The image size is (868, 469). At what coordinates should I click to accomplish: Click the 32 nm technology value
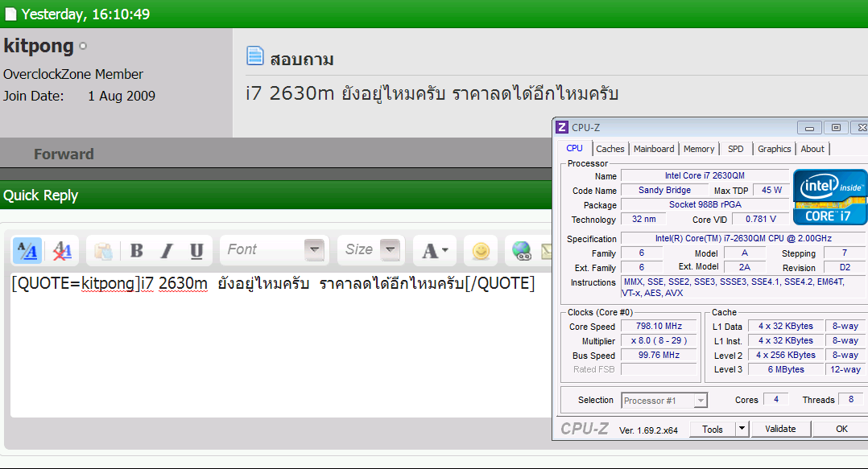point(644,219)
